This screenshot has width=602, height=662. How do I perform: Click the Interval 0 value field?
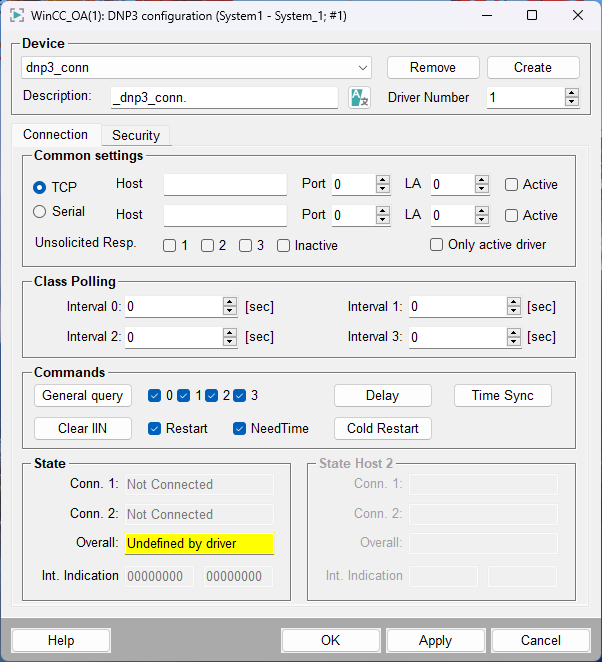click(174, 307)
